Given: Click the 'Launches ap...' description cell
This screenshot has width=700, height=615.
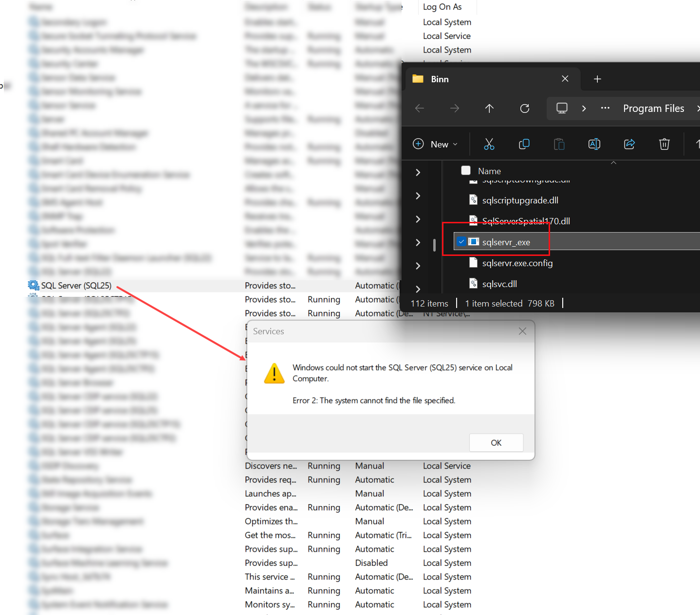Looking at the screenshot, I should click(271, 494).
